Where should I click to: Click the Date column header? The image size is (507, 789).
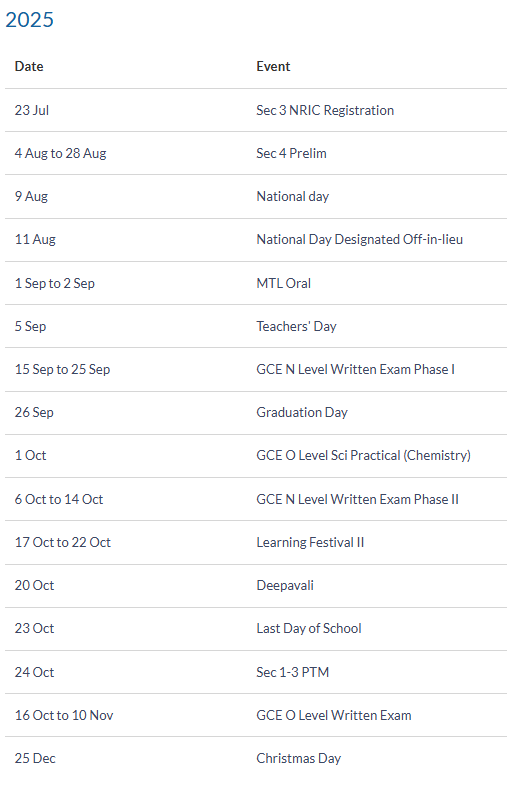(29, 66)
